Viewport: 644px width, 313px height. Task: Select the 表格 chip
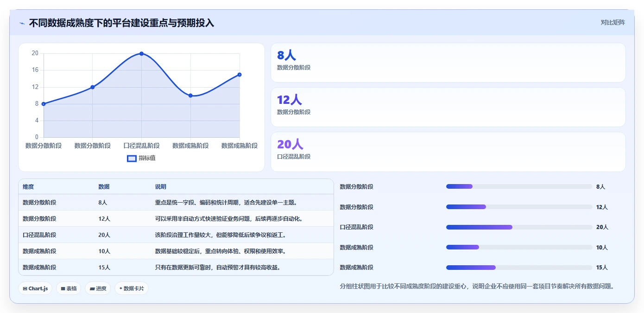tap(69, 288)
